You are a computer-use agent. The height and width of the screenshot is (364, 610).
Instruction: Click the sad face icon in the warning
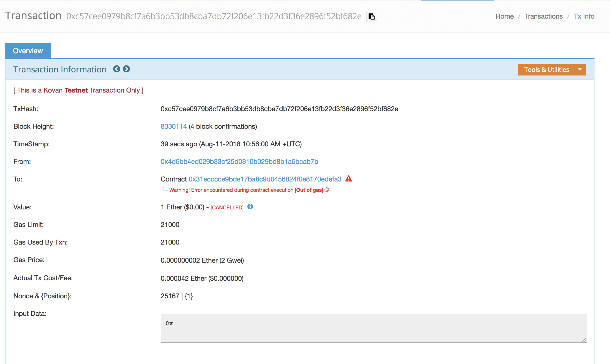pos(327,190)
